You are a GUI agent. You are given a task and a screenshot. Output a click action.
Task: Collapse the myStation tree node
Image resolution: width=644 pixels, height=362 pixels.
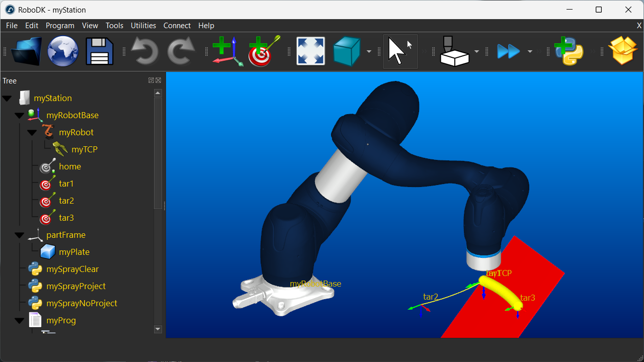pyautogui.click(x=7, y=98)
